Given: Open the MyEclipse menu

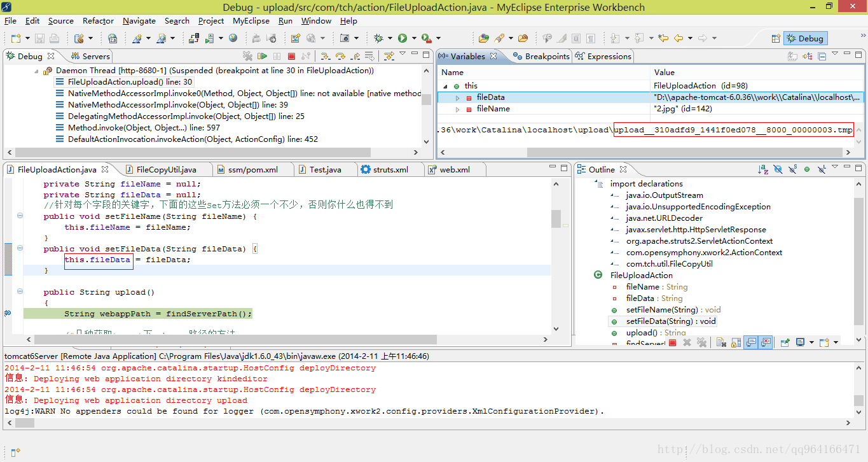Looking at the screenshot, I should point(251,20).
